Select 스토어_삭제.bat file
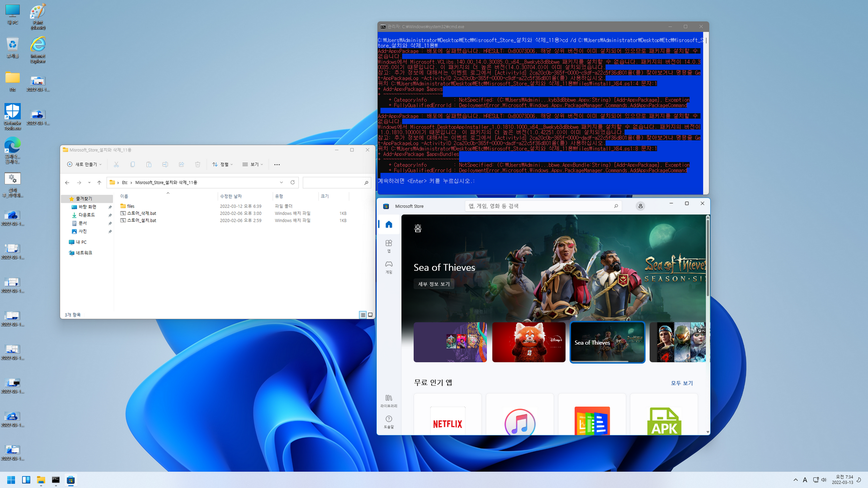The height and width of the screenshot is (488, 868). (141, 213)
